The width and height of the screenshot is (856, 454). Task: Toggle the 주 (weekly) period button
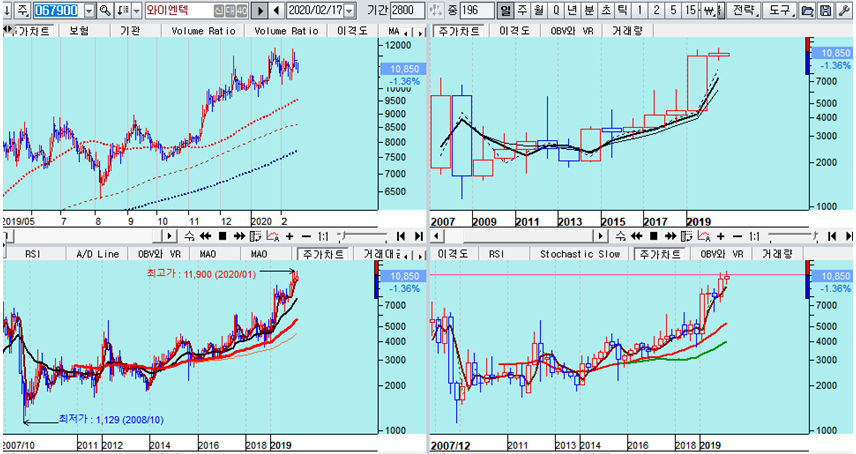[x=521, y=10]
